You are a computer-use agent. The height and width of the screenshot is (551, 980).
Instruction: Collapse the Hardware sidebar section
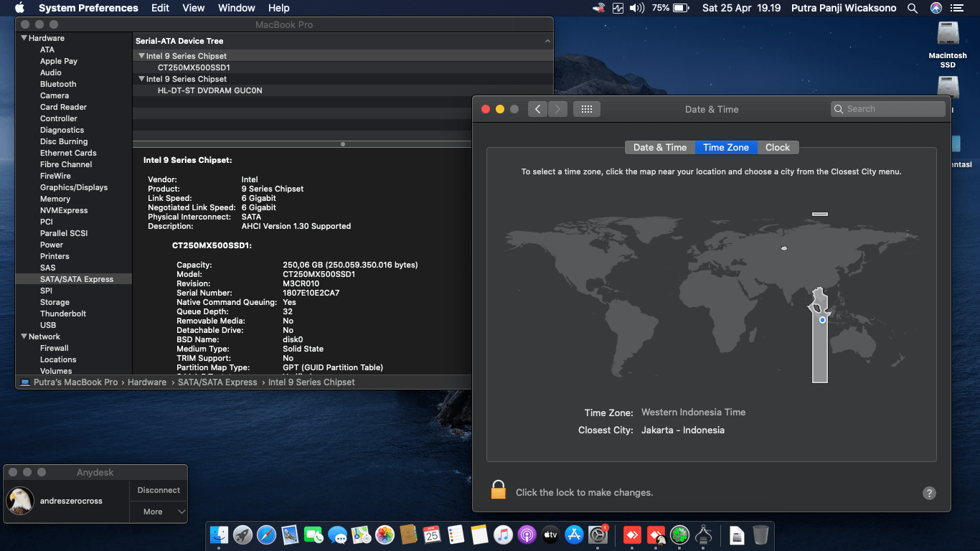[x=24, y=38]
